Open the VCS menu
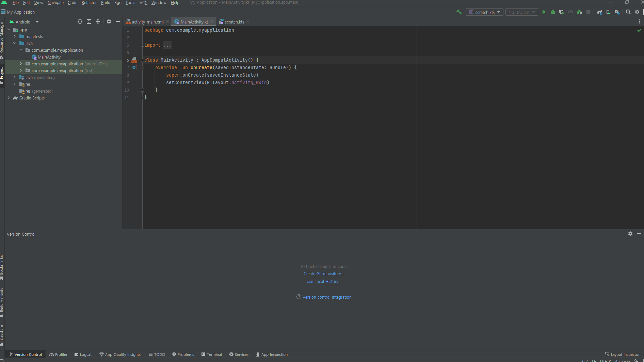644x362 pixels. tap(143, 3)
